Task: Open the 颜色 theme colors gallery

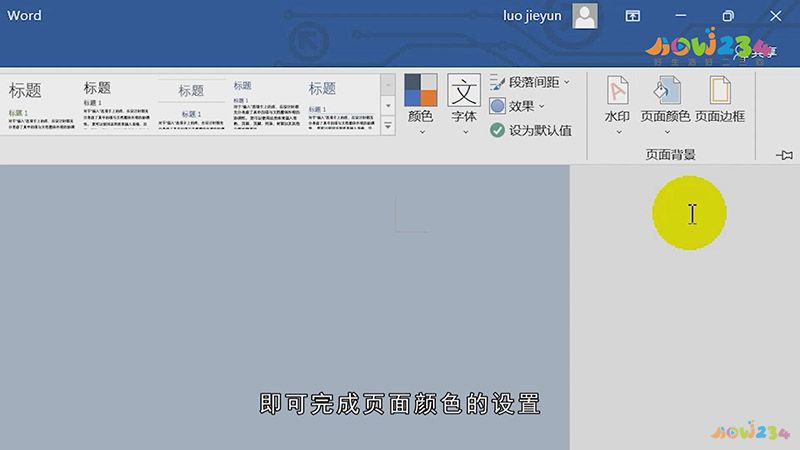Action: pos(420,105)
